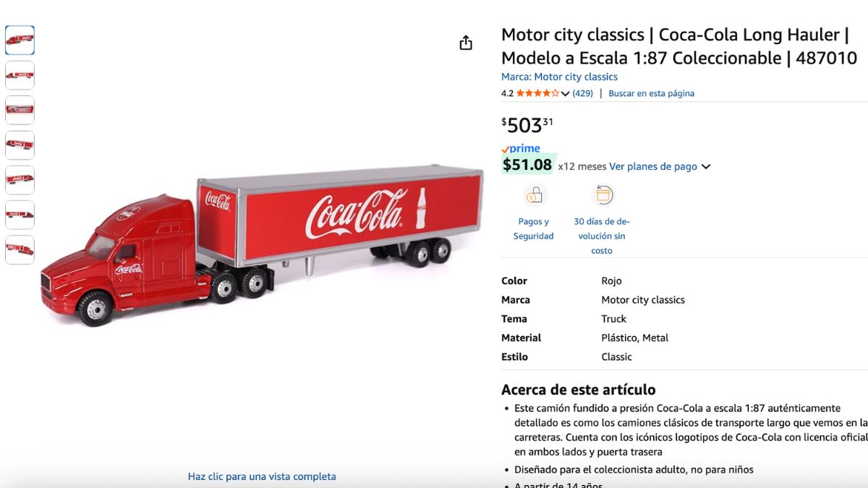The width and height of the screenshot is (868, 488).
Task: Click Buscar en esta página link
Action: (651, 93)
